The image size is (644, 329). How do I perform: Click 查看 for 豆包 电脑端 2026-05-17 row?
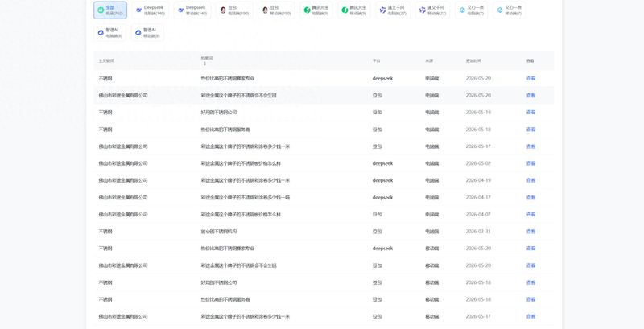point(530,146)
